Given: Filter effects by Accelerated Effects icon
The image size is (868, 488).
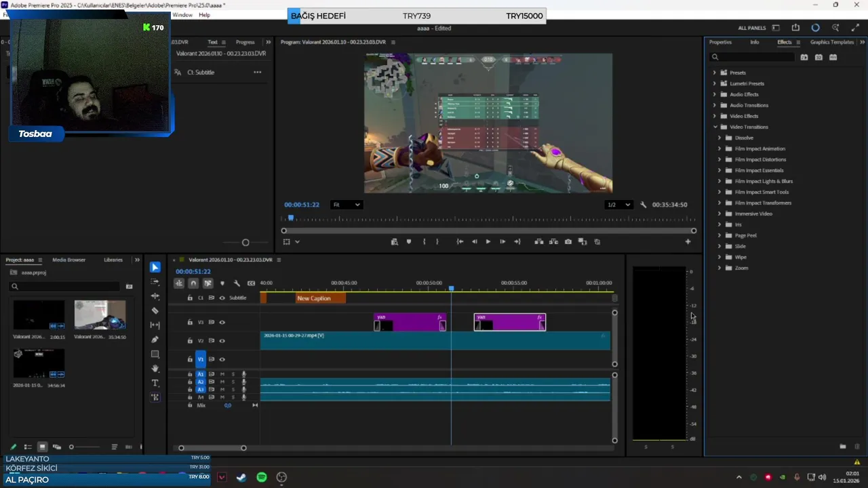Looking at the screenshot, I should [x=804, y=58].
